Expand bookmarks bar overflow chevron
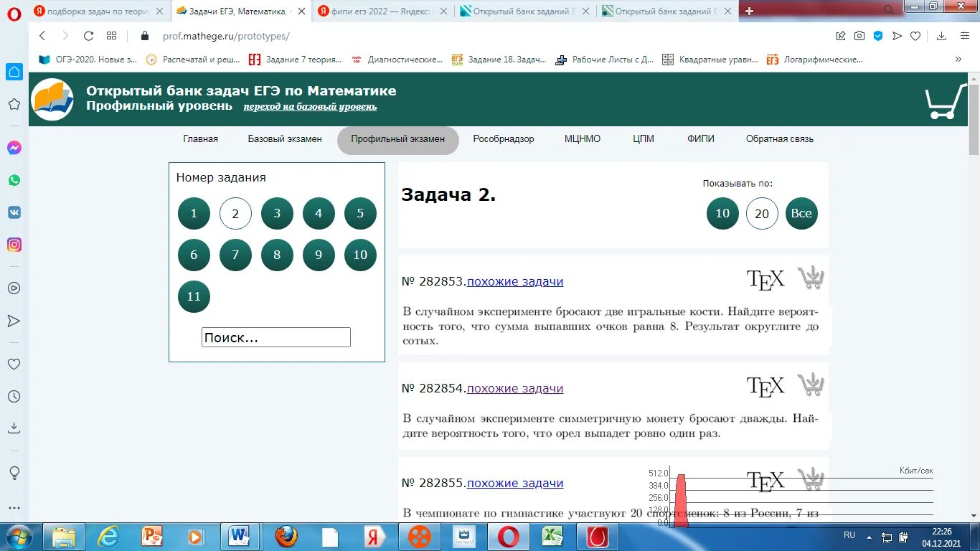 tap(958, 60)
